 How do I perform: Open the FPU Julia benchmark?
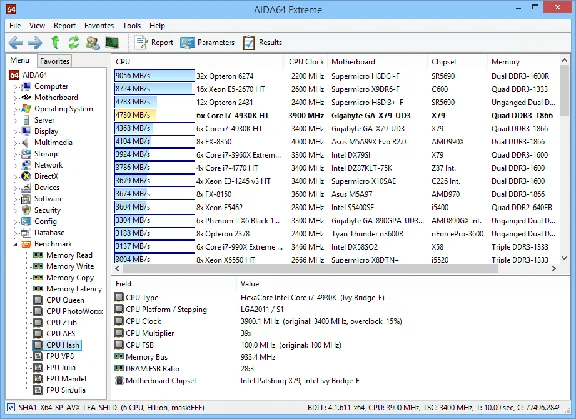(x=55, y=367)
